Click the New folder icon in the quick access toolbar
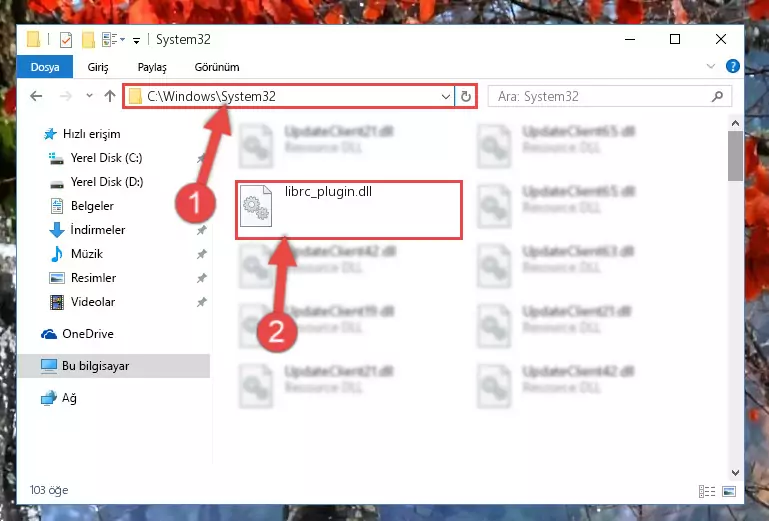769x521 pixels. tap(88, 39)
